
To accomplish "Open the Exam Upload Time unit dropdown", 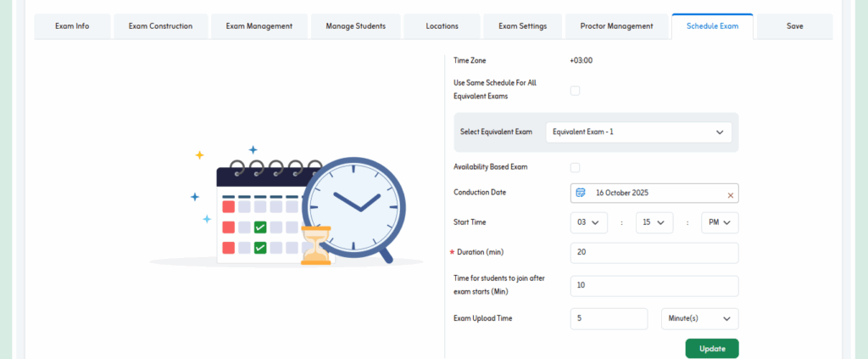I will (699, 318).
